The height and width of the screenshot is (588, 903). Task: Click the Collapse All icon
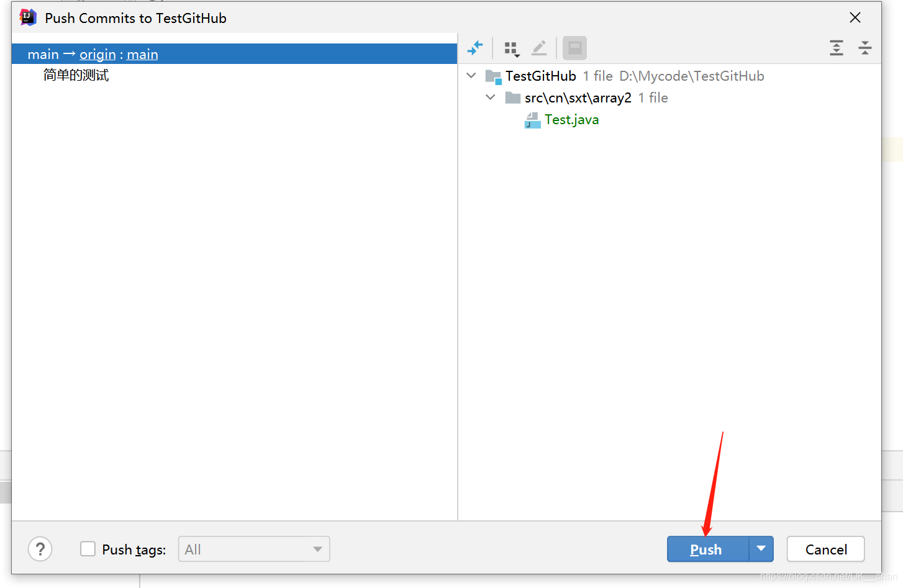[865, 48]
